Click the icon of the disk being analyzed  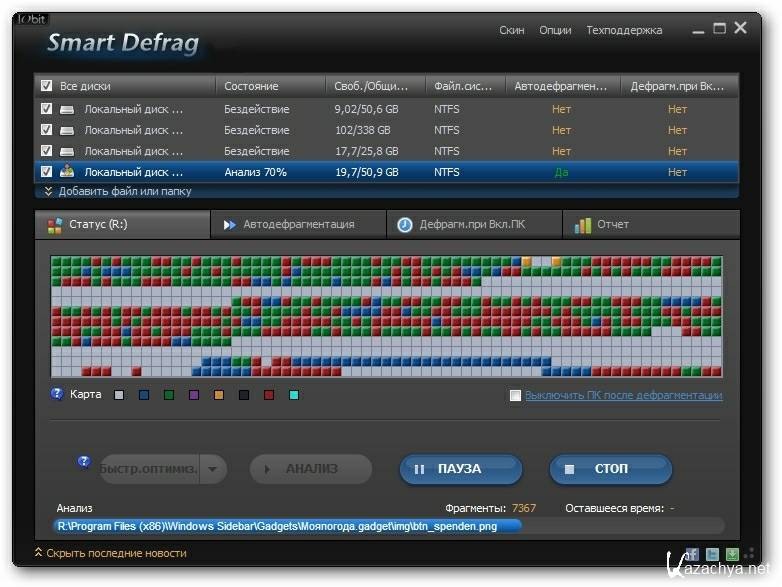[67, 172]
